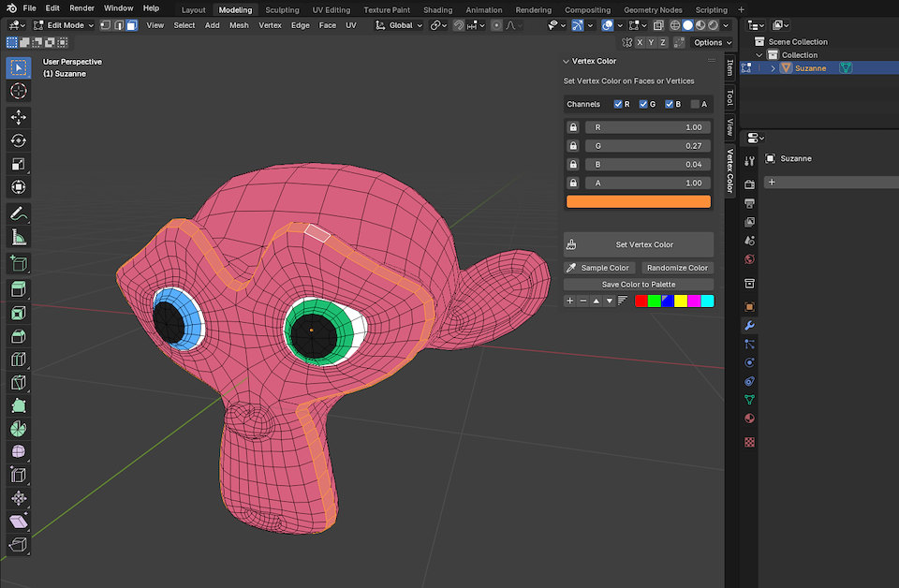The image size is (899, 588).
Task: Open the Material Properties tab
Action: click(747, 418)
